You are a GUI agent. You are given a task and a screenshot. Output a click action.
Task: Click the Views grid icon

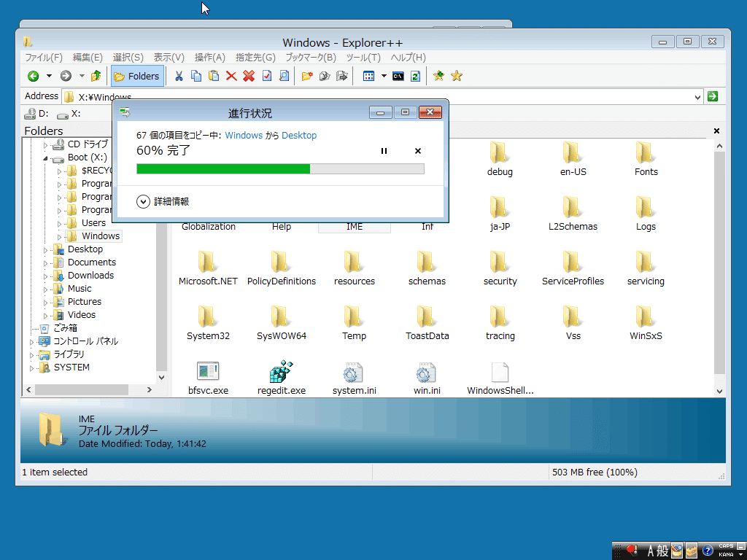click(x=368, y=76)
